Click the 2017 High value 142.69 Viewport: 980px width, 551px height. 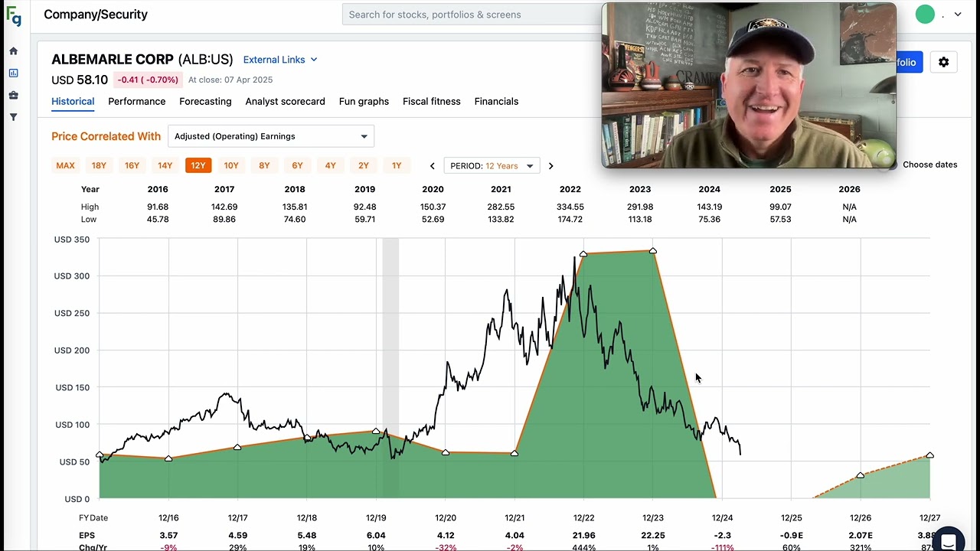tap(224, 207)
